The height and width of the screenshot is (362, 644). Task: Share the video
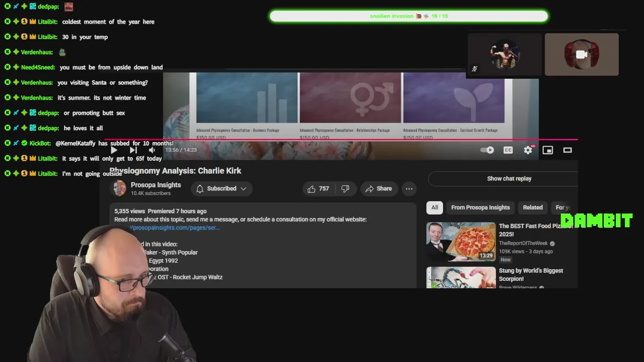pyautogui.click(x=378, y=189)
